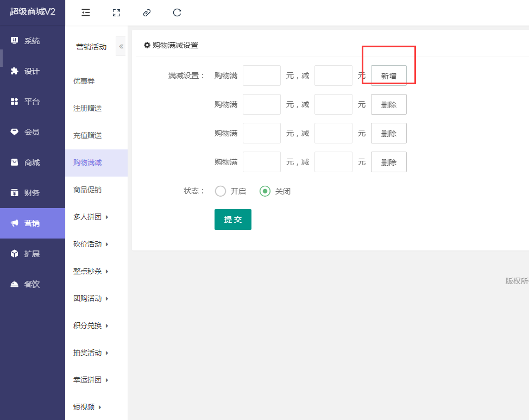Open the 设计 puzzle icon
529x420 pixels.
(x=14, y=71)
